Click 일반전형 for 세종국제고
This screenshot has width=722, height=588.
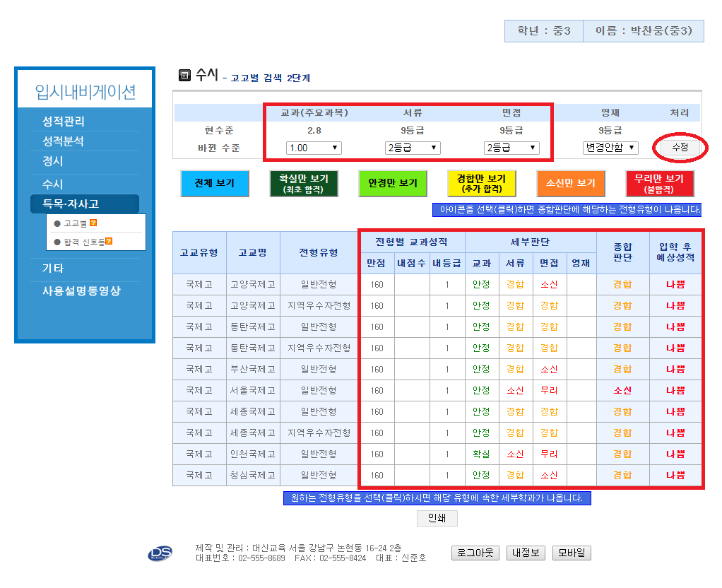coord(319,411)
